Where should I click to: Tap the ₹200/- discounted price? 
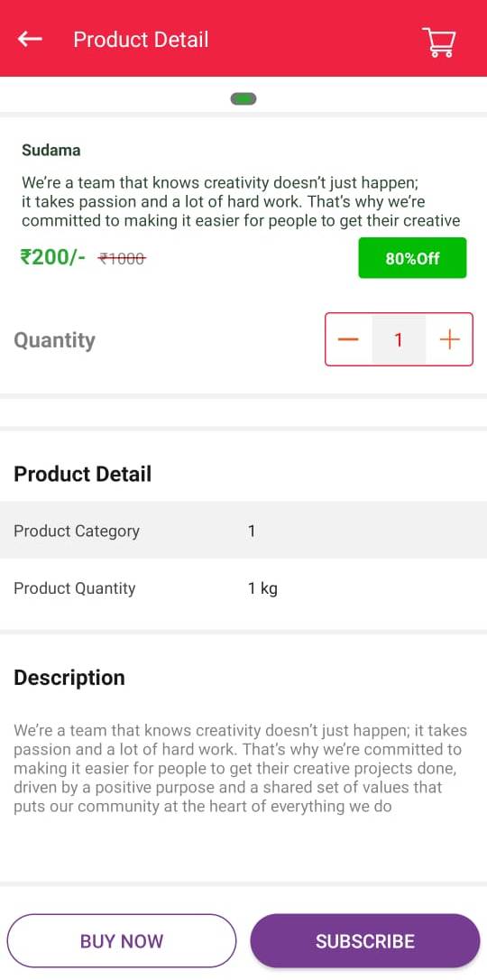pos(53,257)
